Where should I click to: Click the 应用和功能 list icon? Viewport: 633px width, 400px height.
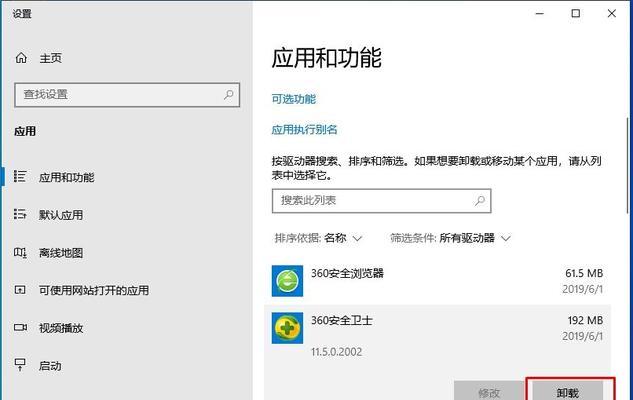[x=20, y=176]
